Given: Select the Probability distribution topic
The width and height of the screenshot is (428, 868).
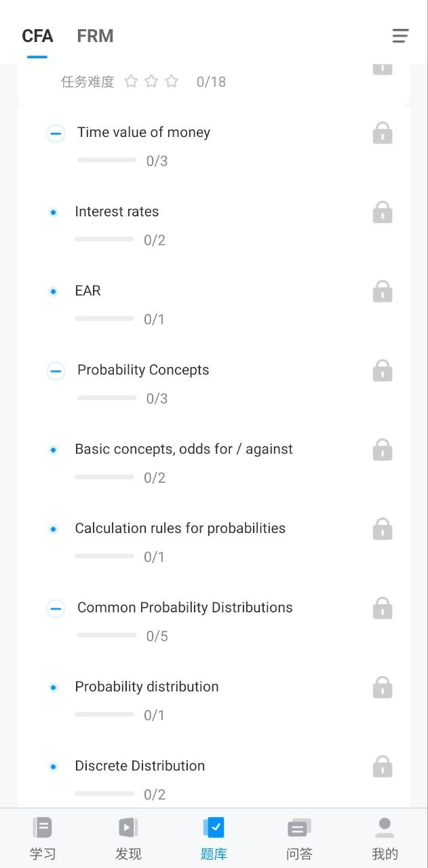Looking at the screenshot, I should point(147,686).
